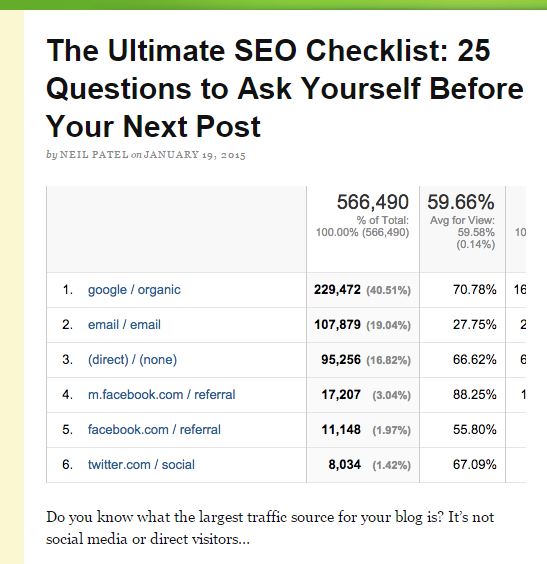
Task: Click the 566,490 total sessions header
Action: click(373, 202)
